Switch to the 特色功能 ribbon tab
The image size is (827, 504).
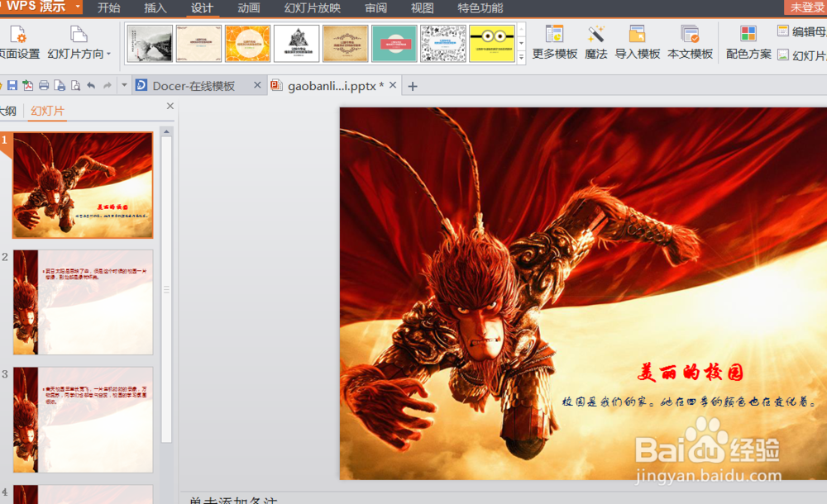point(480,8)
